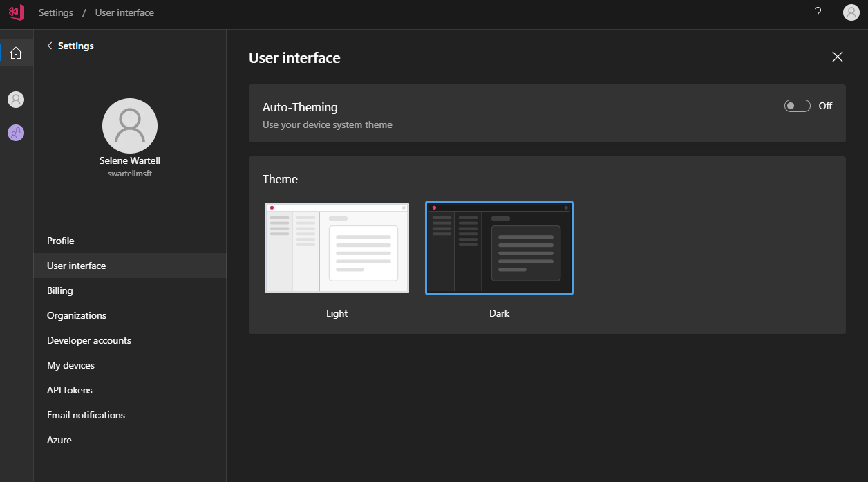This screenshot has width=868, height=482.
Task: Close the User interface panel
Action: point(838,57)
